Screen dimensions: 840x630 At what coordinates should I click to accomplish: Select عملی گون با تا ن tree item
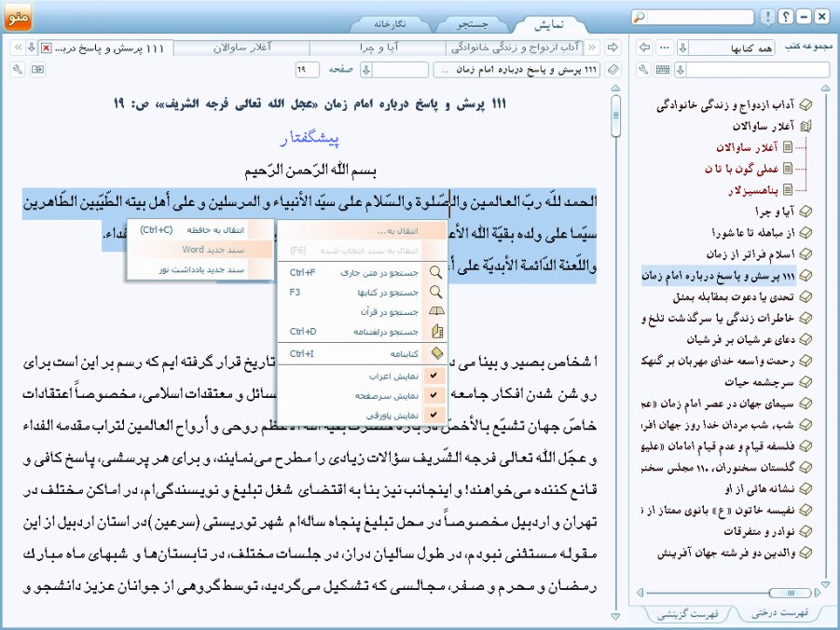(741, 169)
